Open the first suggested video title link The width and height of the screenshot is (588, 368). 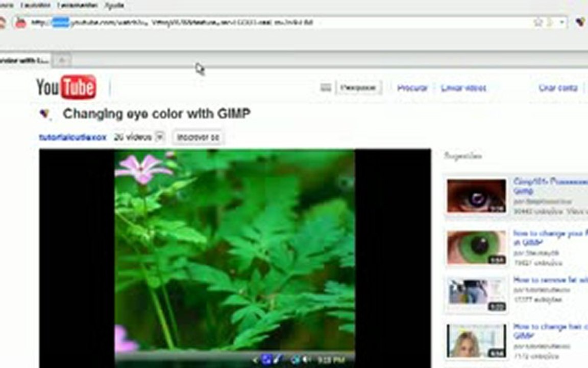pyautogui.click(x=551, y=186)
